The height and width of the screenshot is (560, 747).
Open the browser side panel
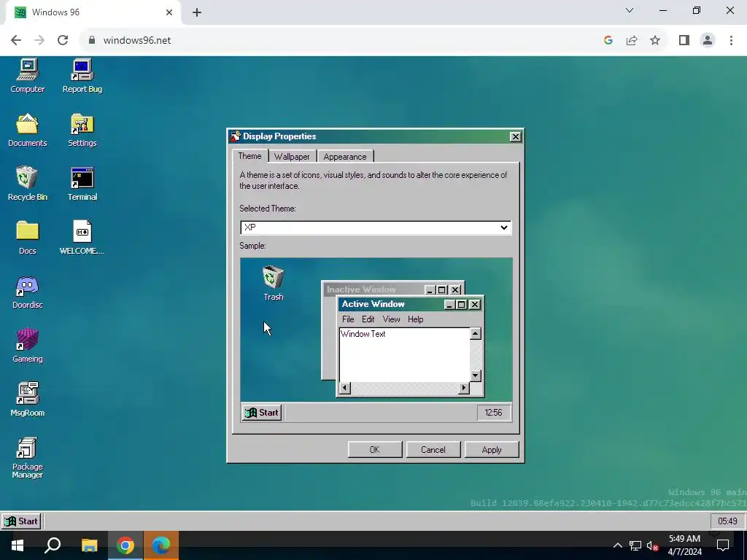(x=684, y=41)
